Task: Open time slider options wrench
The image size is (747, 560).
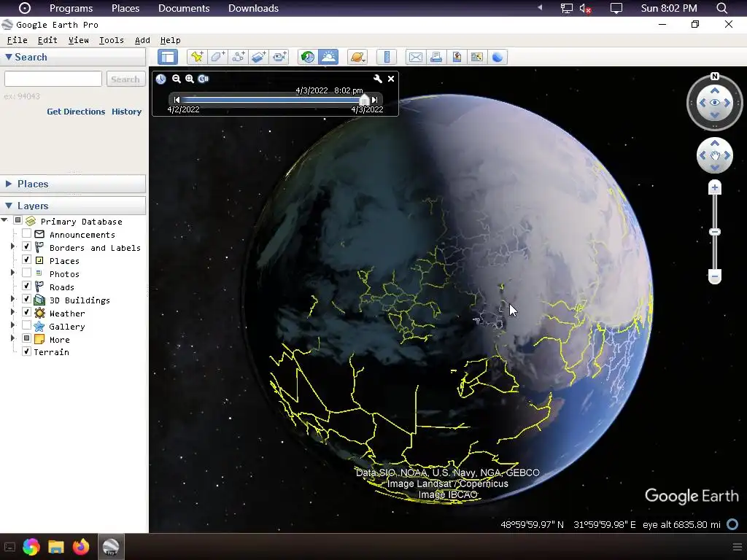Action: [x=377, y=79]
